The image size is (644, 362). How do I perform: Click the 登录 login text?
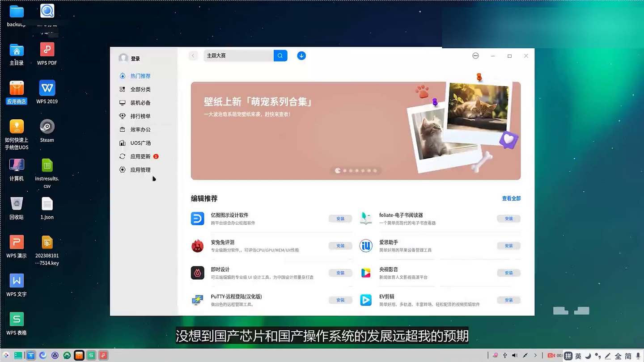(x=136, y=59)
